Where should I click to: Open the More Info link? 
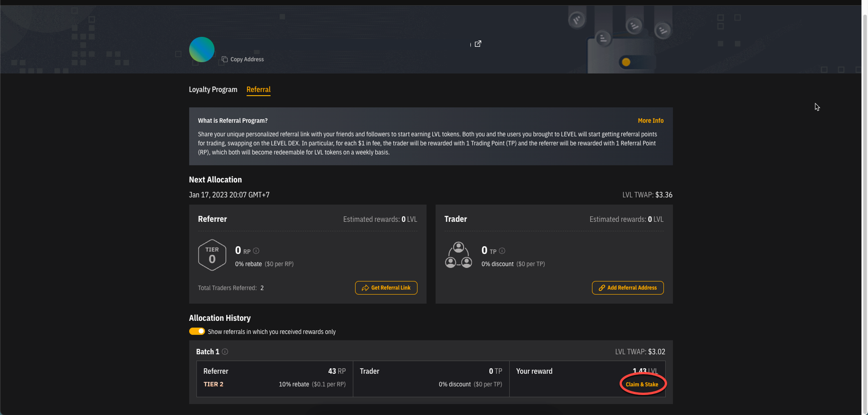click(x=650, y=121)
